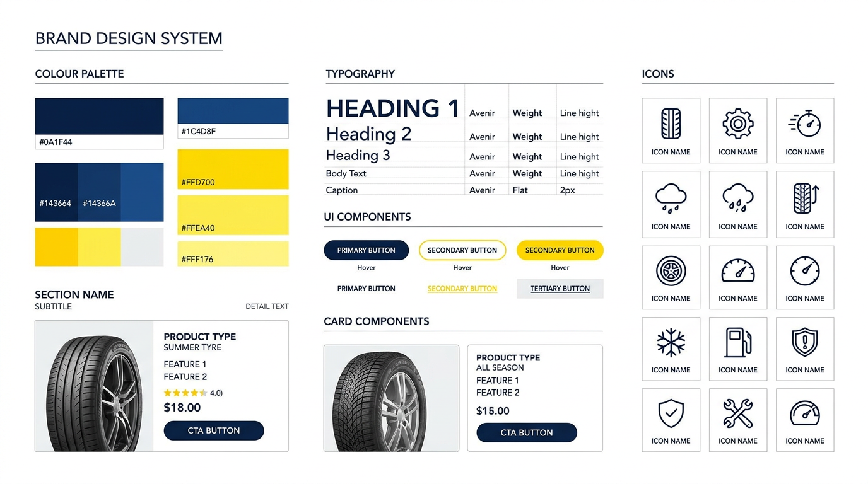The height and width of the screenshot is (484, 868).
Task: Click the fully round dial gauge icon
Action: [x=805, y=271]
